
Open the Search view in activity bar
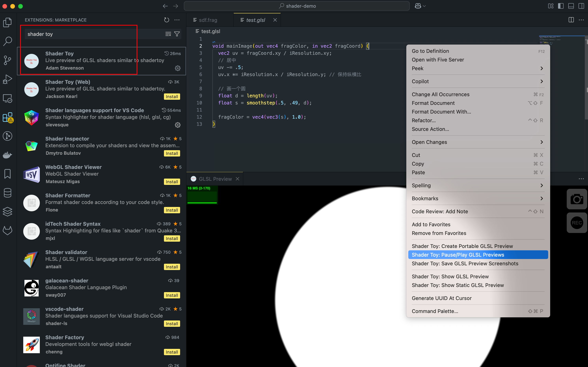[7, 41]
